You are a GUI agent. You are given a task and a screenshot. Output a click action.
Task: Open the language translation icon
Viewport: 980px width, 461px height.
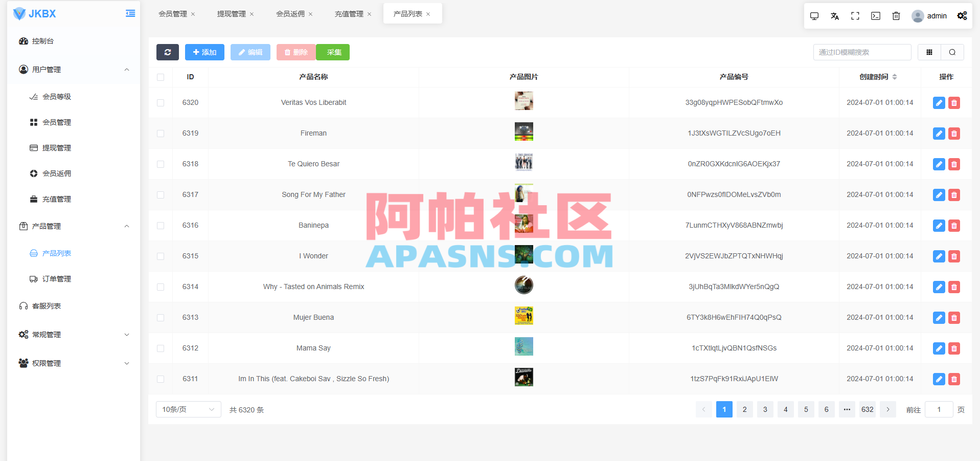tap(835, 16)
